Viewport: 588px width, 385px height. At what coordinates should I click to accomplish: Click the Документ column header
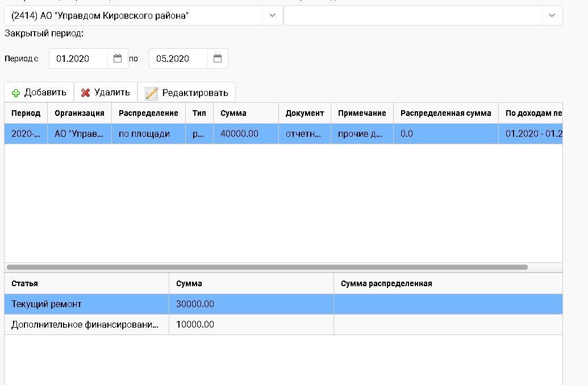pos(305,113)
